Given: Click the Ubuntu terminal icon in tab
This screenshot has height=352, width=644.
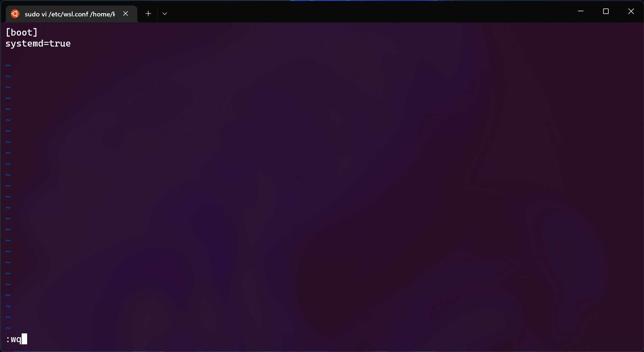Looking at the screenshot, I should 15,14.
